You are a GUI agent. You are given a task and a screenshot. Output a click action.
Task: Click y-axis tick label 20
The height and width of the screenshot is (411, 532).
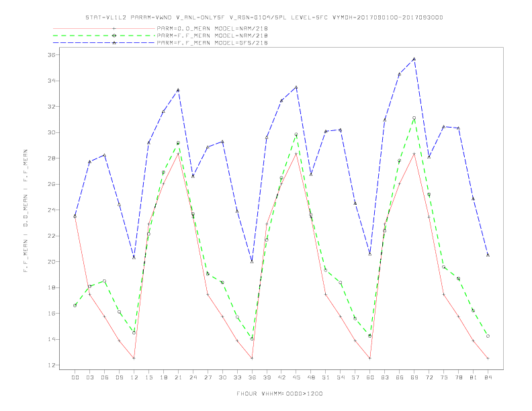(x=52, y=262)
